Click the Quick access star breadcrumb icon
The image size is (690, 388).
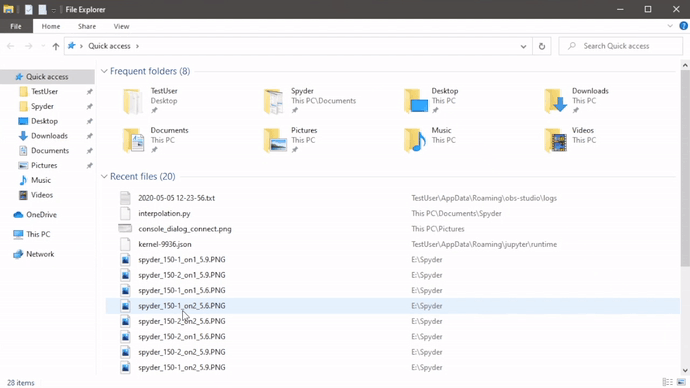(x=71, y=46)
